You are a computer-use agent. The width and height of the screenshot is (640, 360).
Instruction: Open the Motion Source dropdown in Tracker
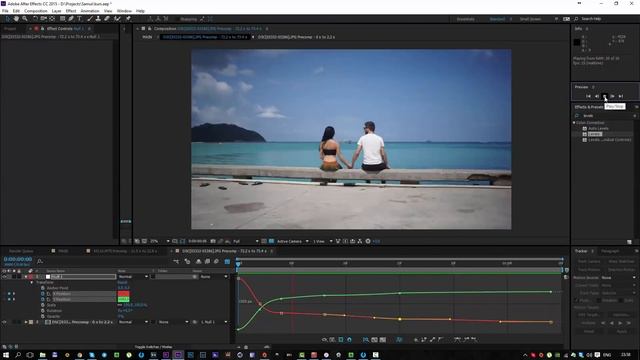619,278
